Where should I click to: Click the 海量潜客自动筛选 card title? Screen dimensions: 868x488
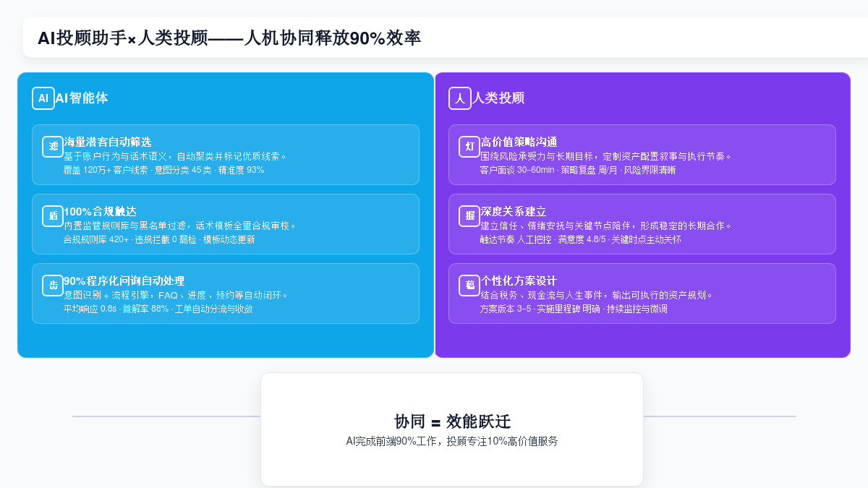pos(108,142)
